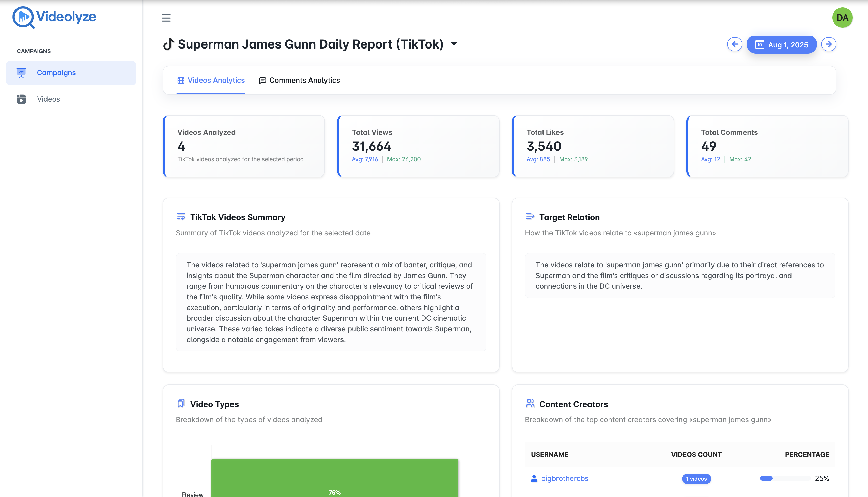This screenshot has height=497, width=868.
Task: Click Max: 3,189 under Total Likes
Action: pos(573,159)
